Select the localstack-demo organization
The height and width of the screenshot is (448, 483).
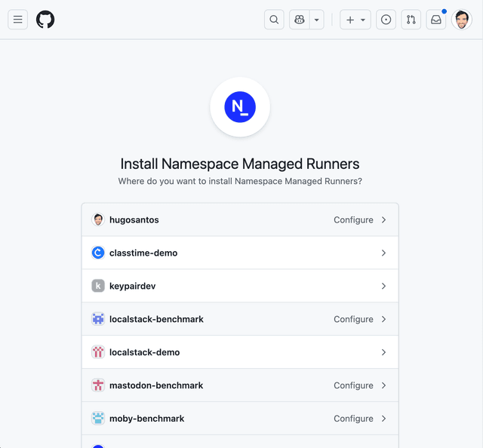(144, 352)
